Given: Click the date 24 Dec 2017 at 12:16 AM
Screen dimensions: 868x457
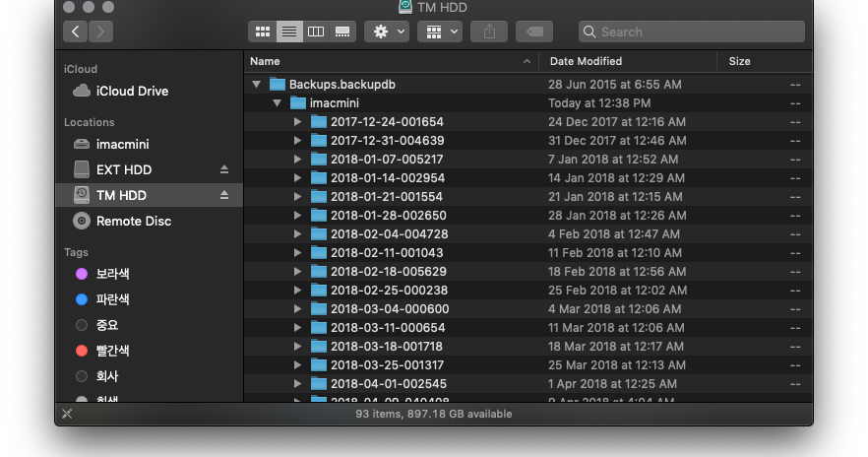Looking at the screenshot, I should [617, 122].
